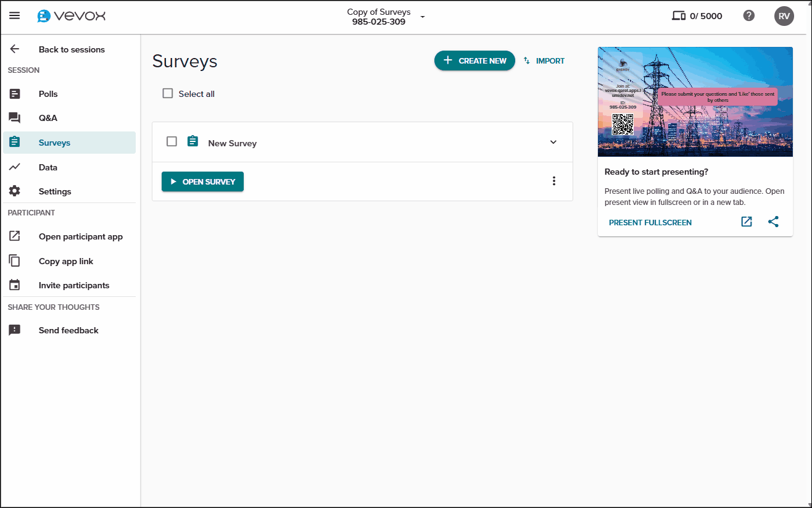Tick the checkbox next to New Survey

172,141
